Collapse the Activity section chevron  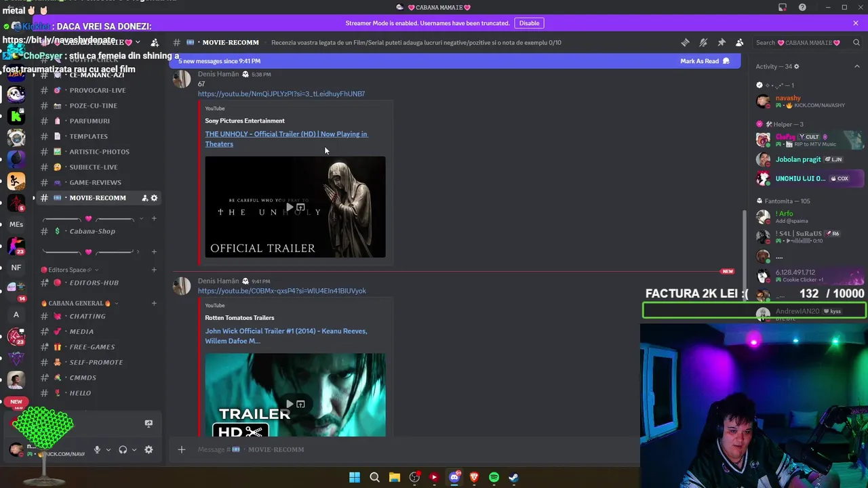coord(856,66)
